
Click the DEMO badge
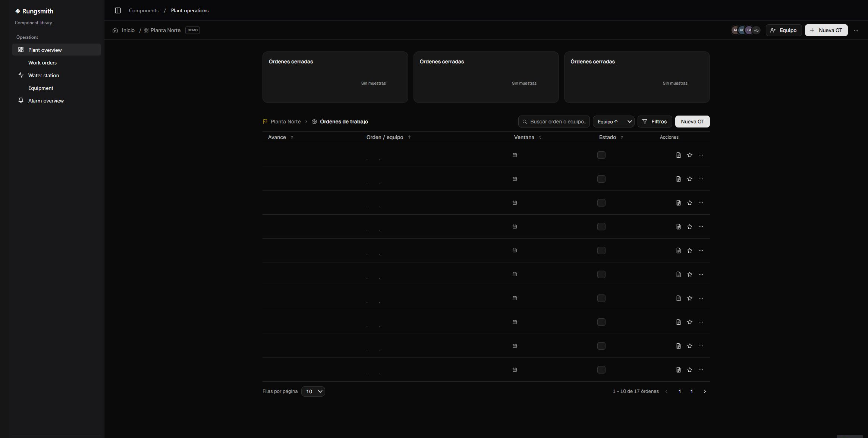(192, 30)
